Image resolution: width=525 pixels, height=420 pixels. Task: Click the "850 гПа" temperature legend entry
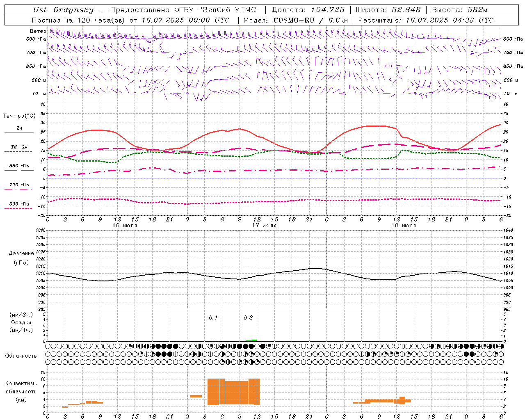[x=19, y=166]
